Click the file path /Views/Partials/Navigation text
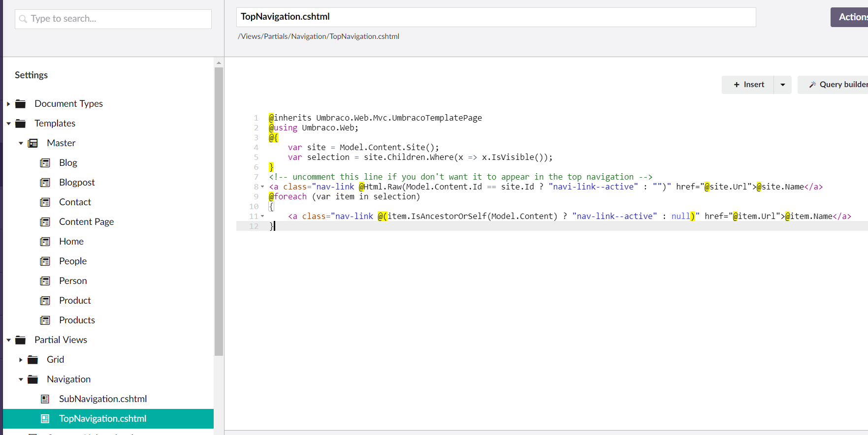This screenshot has width=868, height=435. tap(319, 36)
